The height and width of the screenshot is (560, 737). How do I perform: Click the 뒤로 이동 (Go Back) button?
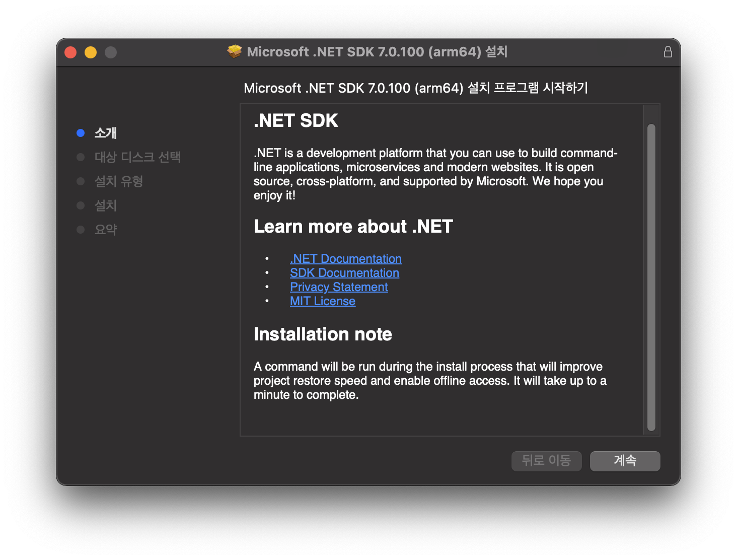click(546, 461)
